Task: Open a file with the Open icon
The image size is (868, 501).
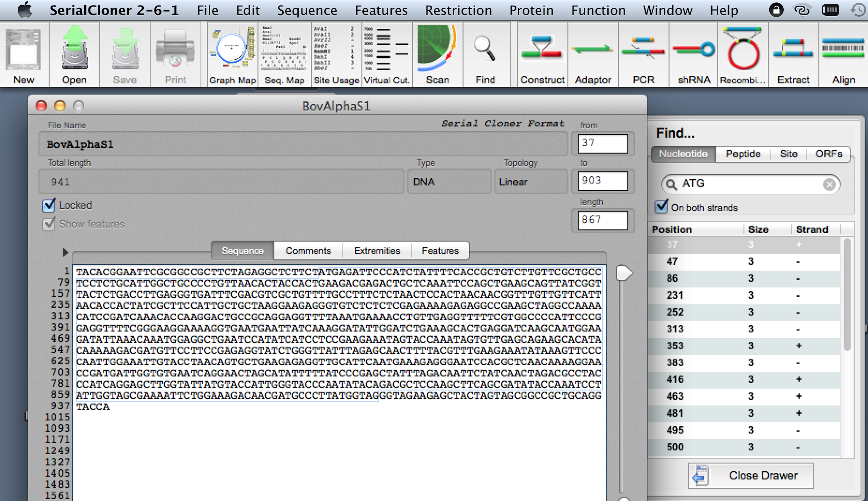Action: 74,55
